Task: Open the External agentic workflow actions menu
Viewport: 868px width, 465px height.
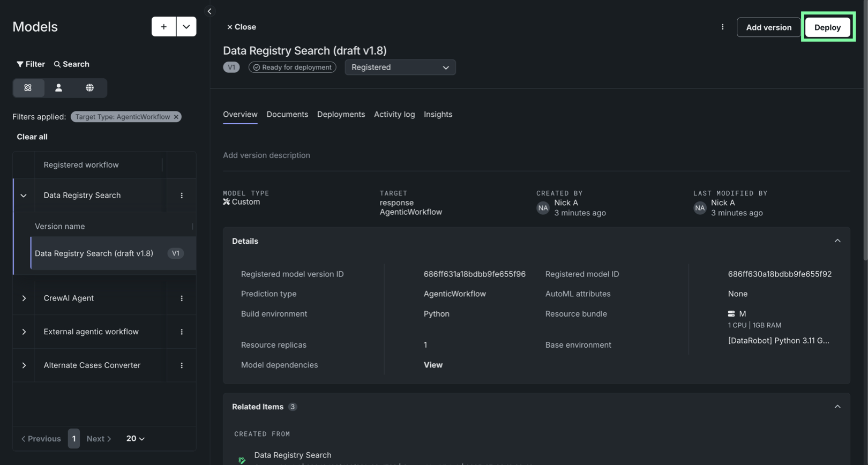Action: click(x=182, y=332)
